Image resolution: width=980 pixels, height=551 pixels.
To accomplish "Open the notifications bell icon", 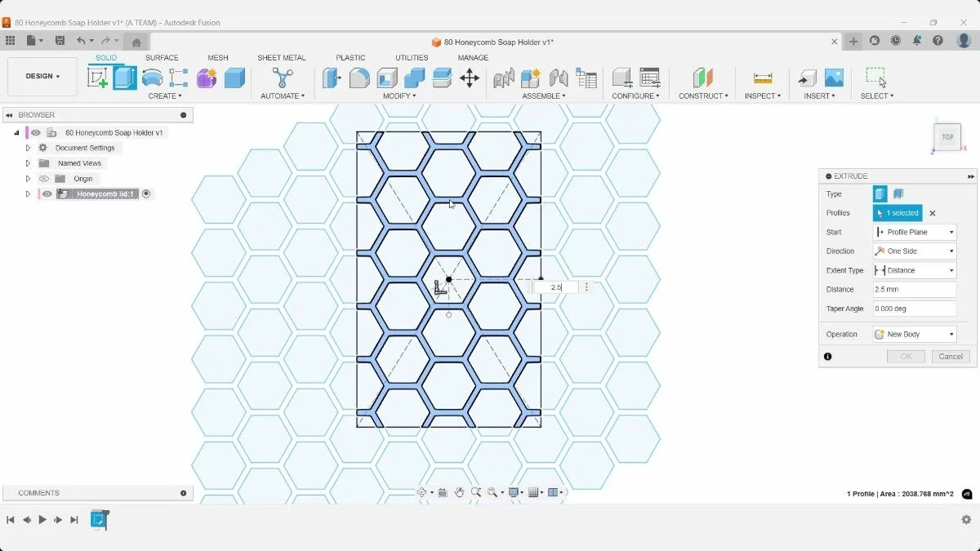I will (917, 41).
